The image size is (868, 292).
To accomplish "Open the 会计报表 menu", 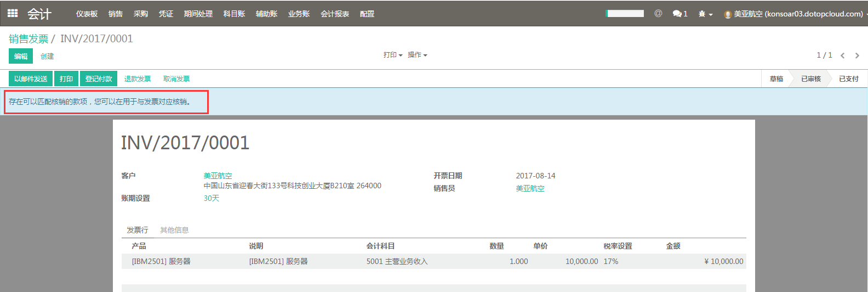I will pos(335,14).
